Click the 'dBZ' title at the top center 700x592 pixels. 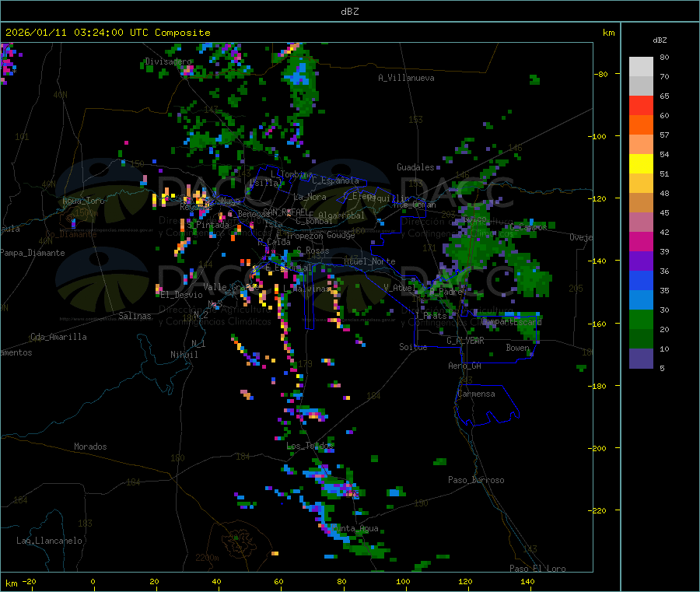(x=349, y=12)
